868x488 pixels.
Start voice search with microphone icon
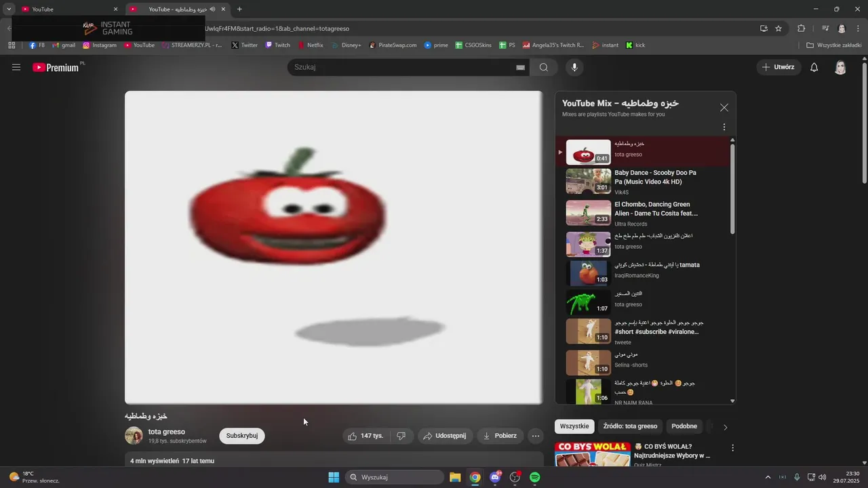574,67
